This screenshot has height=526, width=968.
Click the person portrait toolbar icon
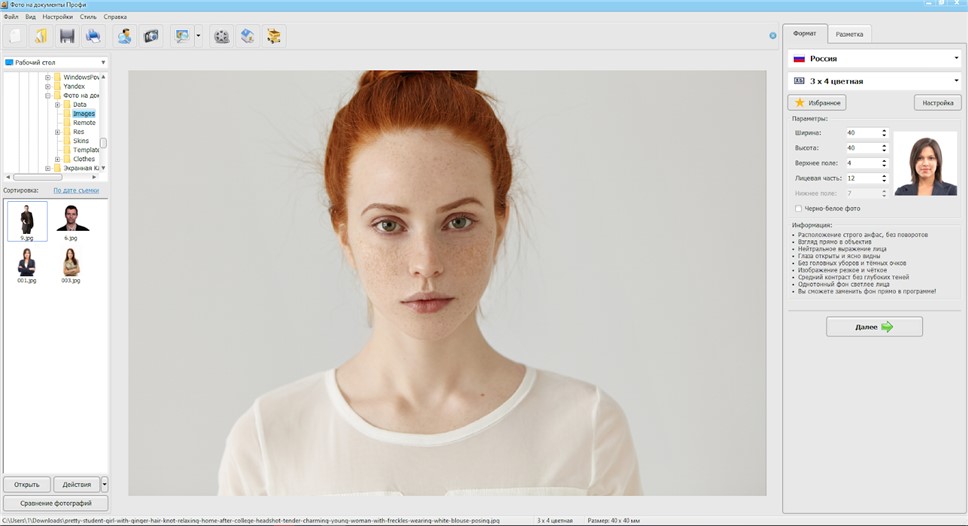click(125, 36)
